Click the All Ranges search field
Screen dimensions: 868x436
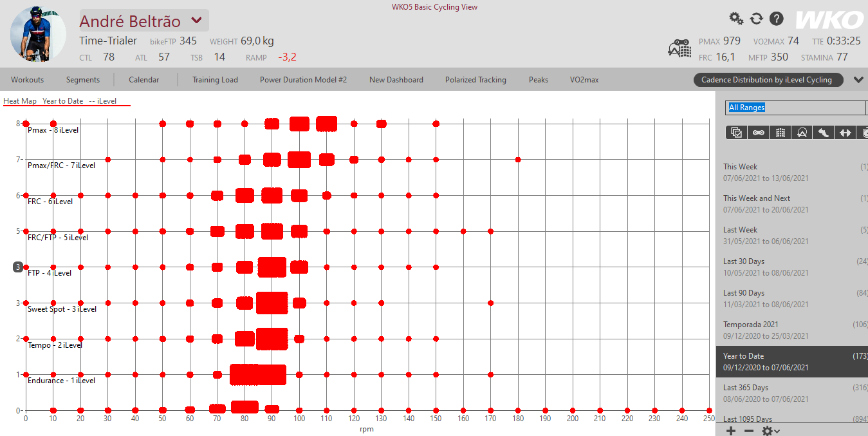(795, 108)
